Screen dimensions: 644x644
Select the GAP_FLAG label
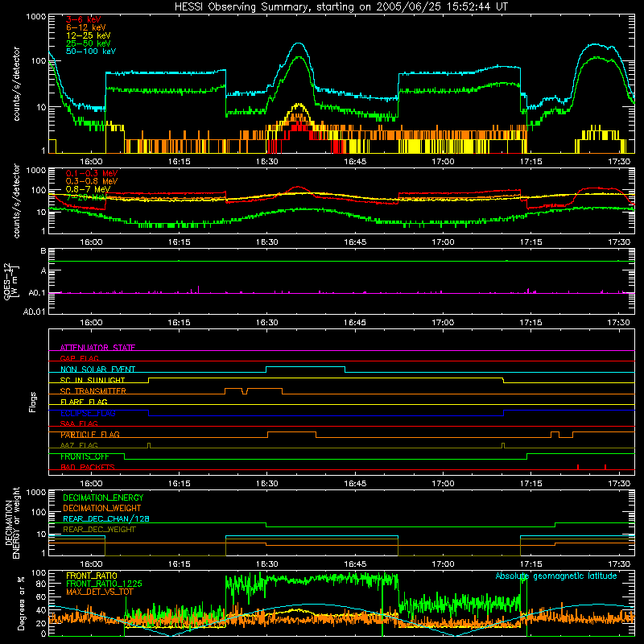[79, 358]
